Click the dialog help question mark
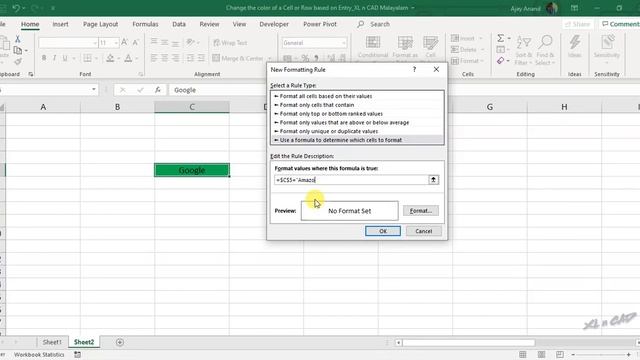The width and height of the screenshot is (640, 360). coord(414,69)
